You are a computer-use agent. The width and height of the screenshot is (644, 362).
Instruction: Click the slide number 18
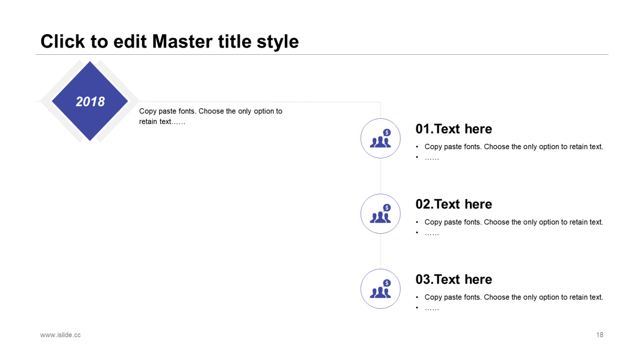(600, 335)
